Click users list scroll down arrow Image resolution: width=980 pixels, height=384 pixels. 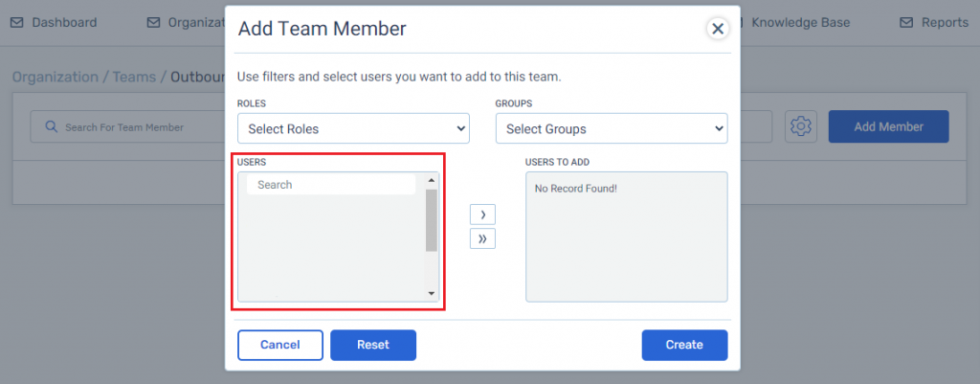(x=431, y=293)
